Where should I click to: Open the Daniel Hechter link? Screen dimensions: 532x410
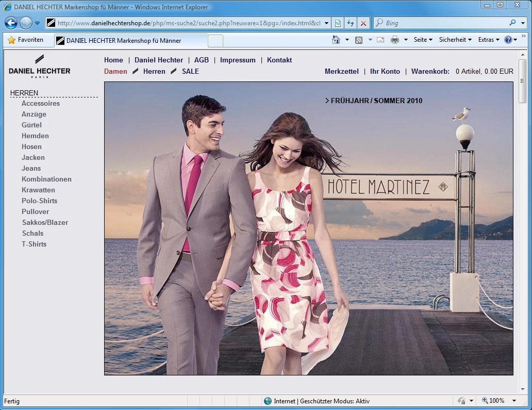point(159,60)
